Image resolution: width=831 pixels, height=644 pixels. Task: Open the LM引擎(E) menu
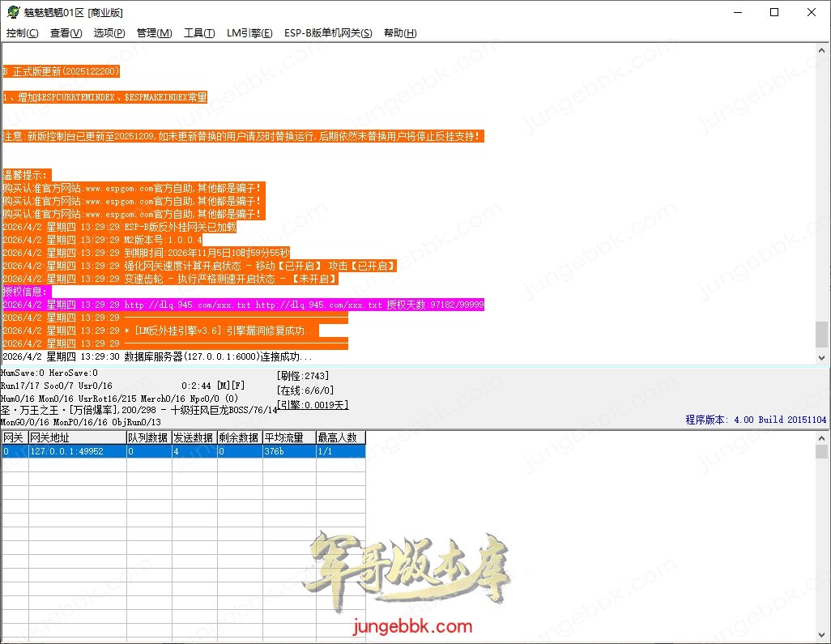tap(249, 33)
